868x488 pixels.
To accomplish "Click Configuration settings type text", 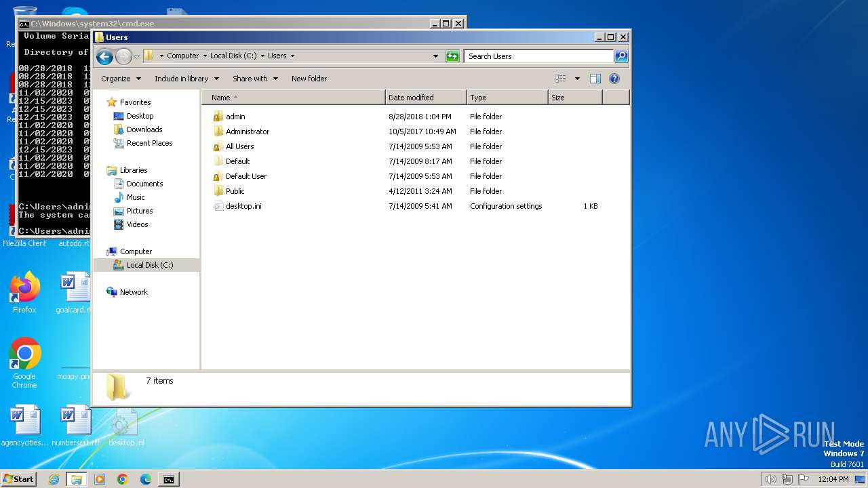I will click(x=506, y=206).
